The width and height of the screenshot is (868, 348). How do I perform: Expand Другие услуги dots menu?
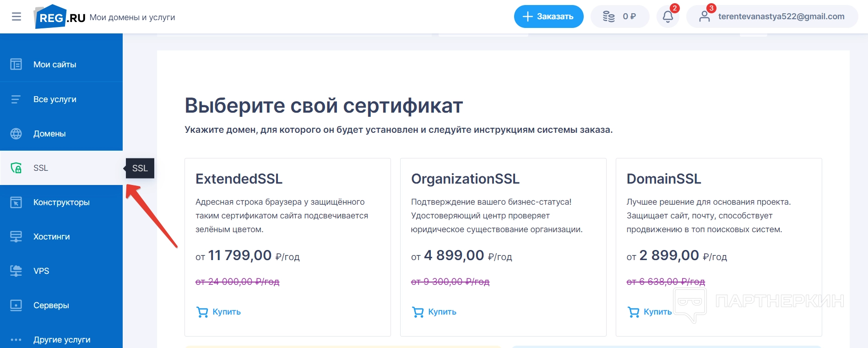(16, 340)
